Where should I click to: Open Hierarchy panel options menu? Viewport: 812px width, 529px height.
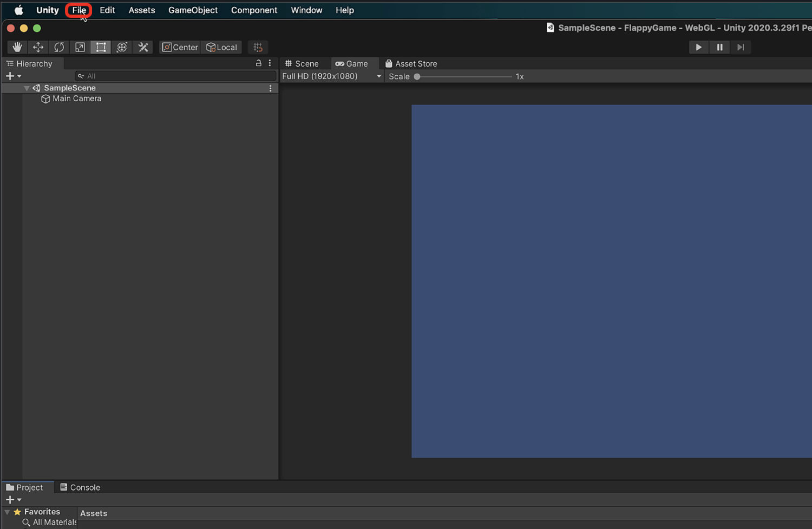(x=270, y=63)
